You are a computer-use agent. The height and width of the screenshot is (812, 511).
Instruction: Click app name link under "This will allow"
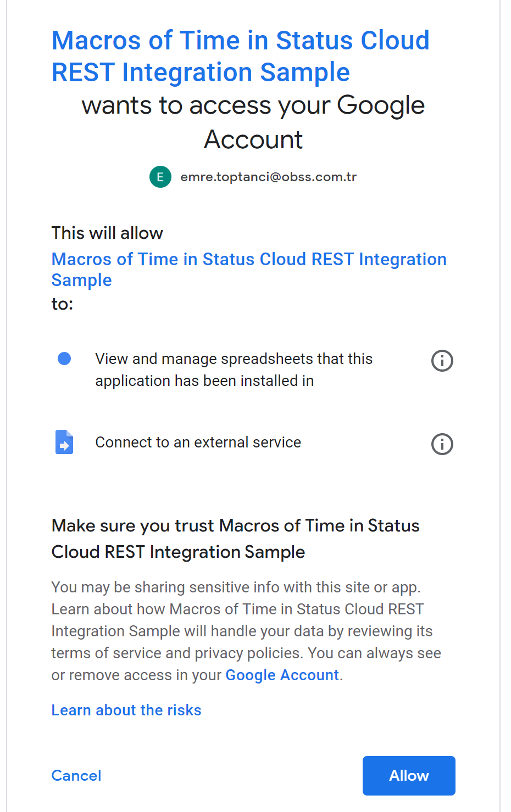[x=248, y=259]
